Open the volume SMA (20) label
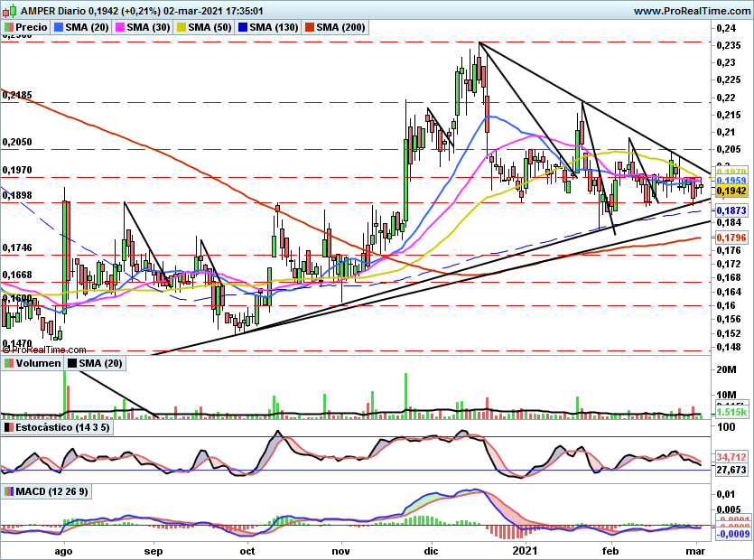Image resolution: width=754 pixels, height=560 pixels. pyautogui.click(x=100, y=363)
